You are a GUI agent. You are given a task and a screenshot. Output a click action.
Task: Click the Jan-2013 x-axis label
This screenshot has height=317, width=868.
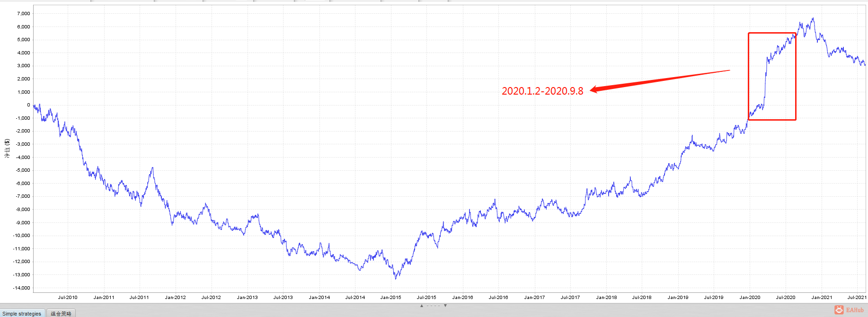click(247, 298)
